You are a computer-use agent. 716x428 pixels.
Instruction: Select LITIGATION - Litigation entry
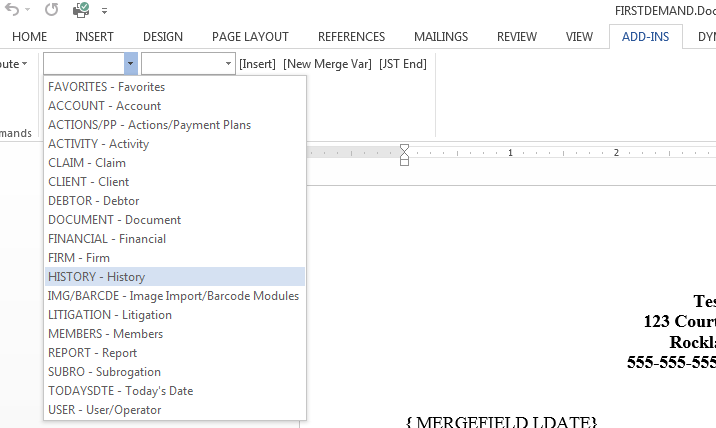click(110, 315)
